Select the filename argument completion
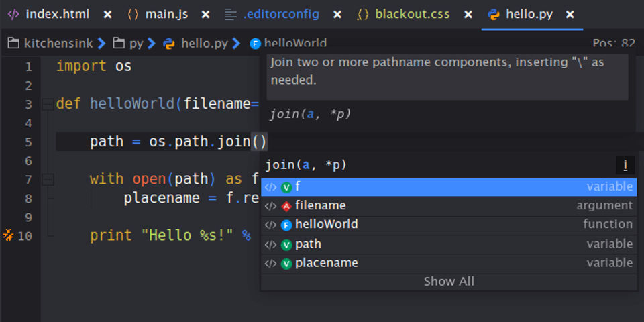This screenshot has height=322, width=644. pos(449,206)
